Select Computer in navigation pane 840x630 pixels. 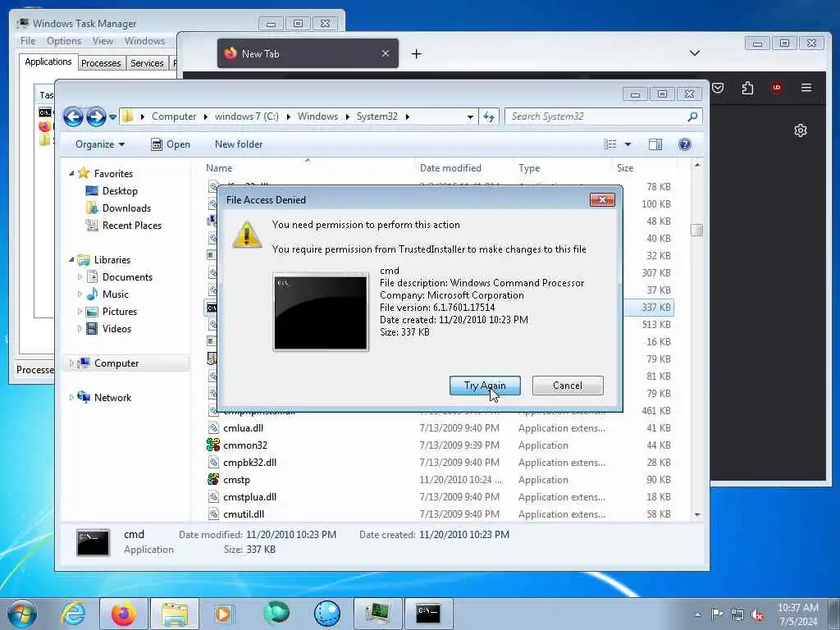pyautogui.click(x=116, y=363)
